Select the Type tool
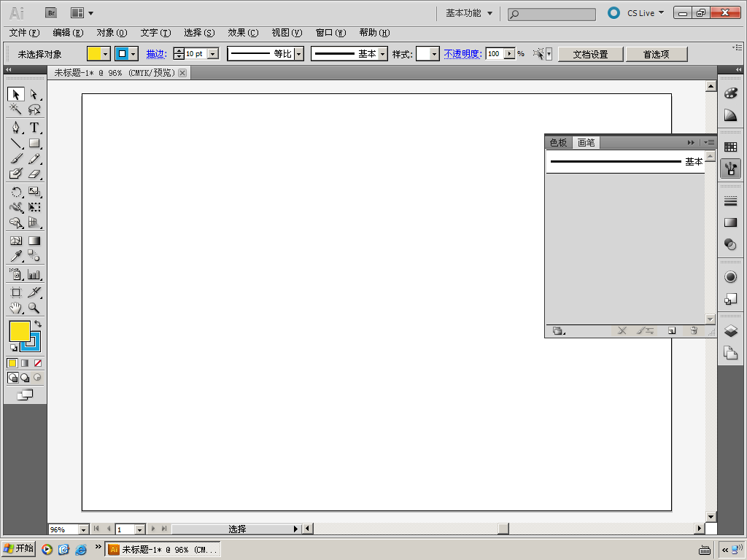747x560 pixels. [x=34, y=128]
